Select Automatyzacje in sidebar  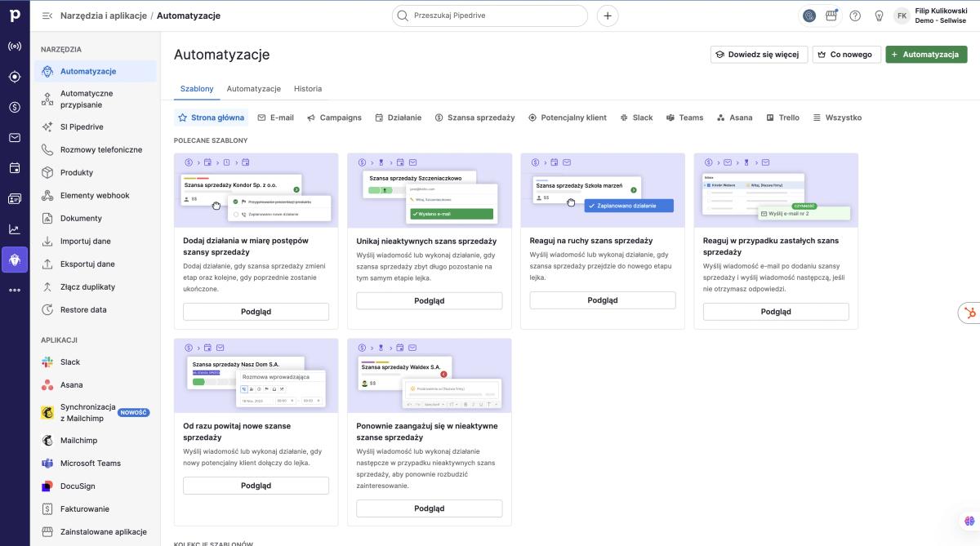coord(96,71)
